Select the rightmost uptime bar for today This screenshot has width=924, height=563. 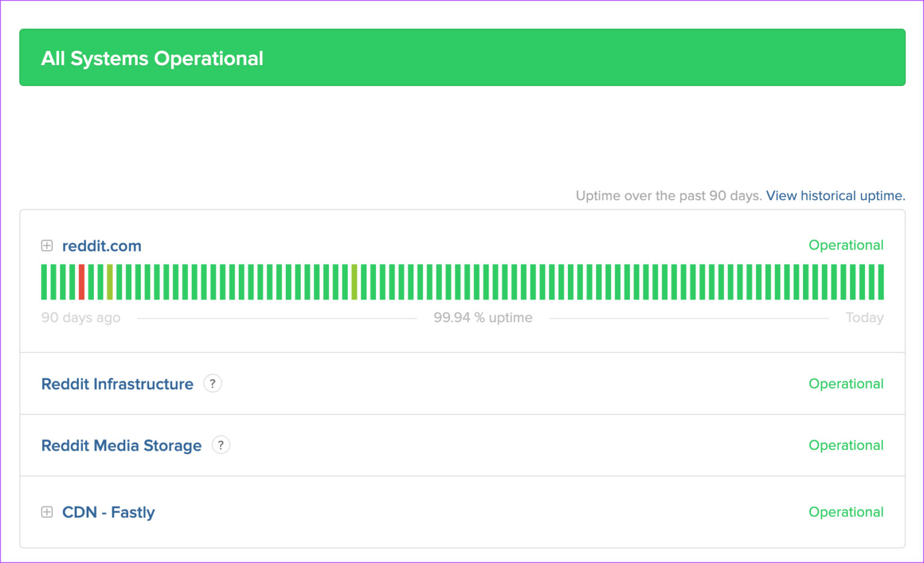click(x=881, y=281)
